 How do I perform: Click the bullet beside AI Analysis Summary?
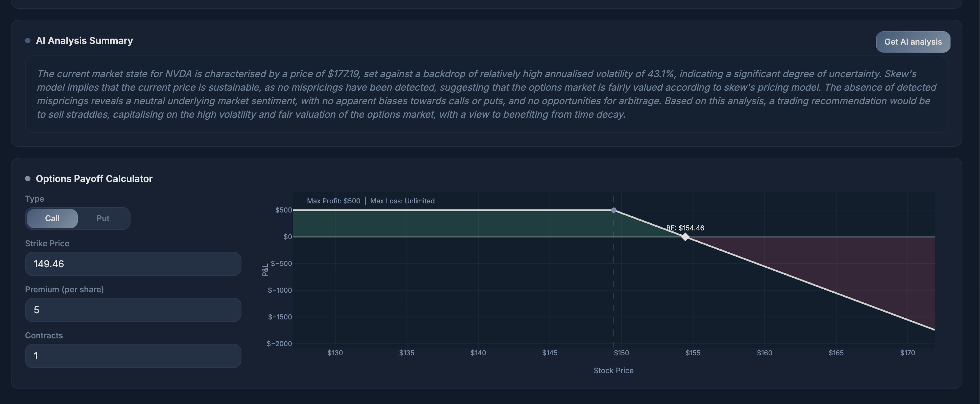pos(28,41)
